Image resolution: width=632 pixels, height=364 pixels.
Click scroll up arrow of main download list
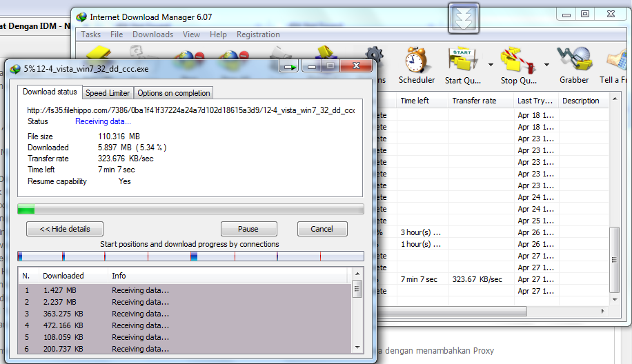click(x=615, y=99)
